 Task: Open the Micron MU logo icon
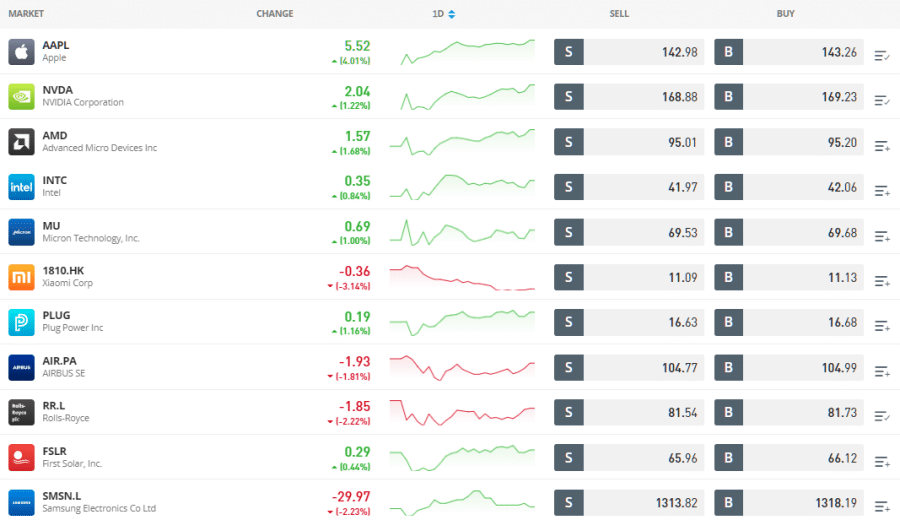[21, 232]
